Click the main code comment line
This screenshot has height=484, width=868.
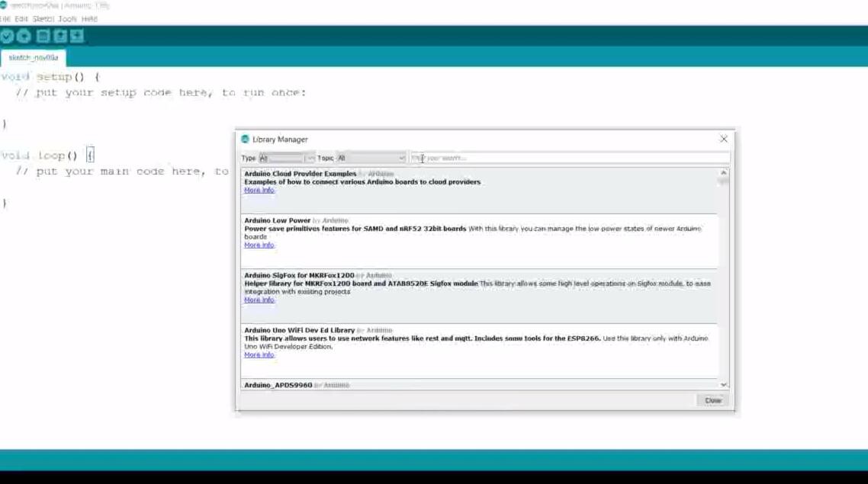(122, 171)
